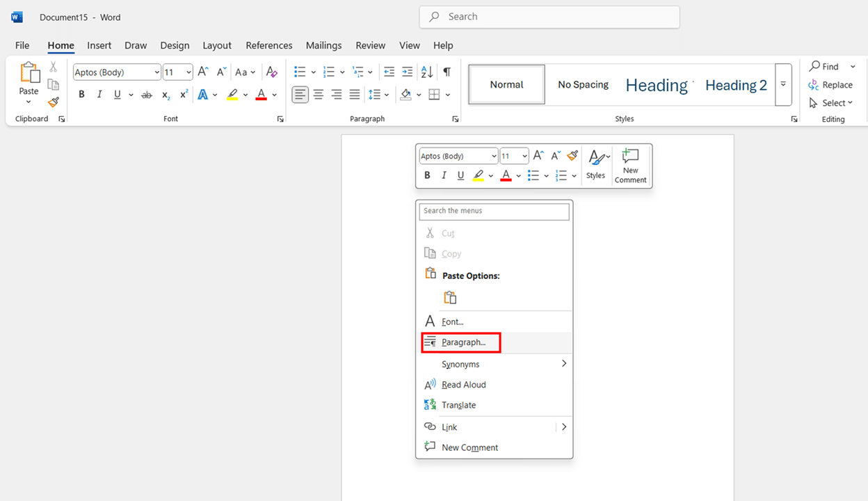The image size is (868, 501).
Task: Open the File menu
Action: point(22,45)
